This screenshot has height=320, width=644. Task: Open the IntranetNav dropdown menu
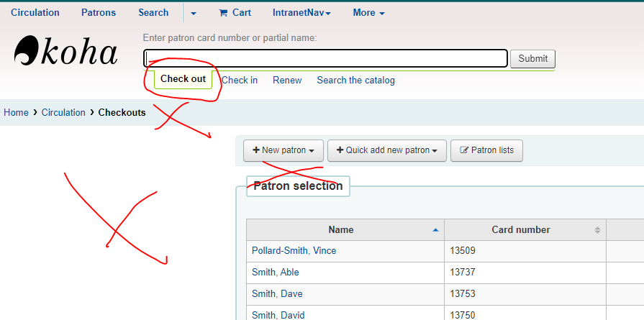point(301,12)
